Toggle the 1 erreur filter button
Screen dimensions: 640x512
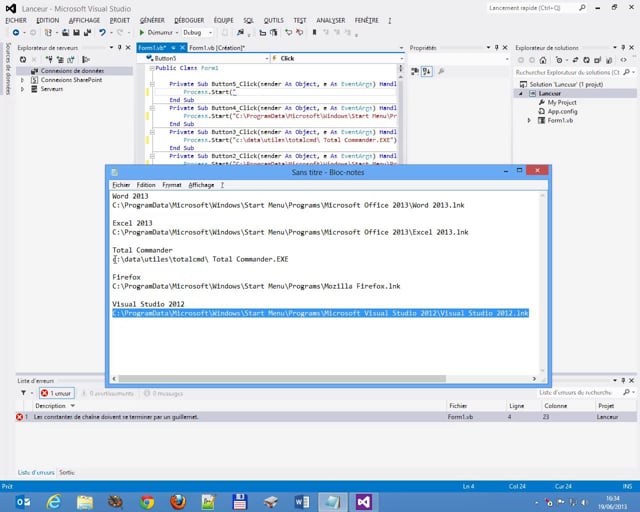click(x=57, y=393)
